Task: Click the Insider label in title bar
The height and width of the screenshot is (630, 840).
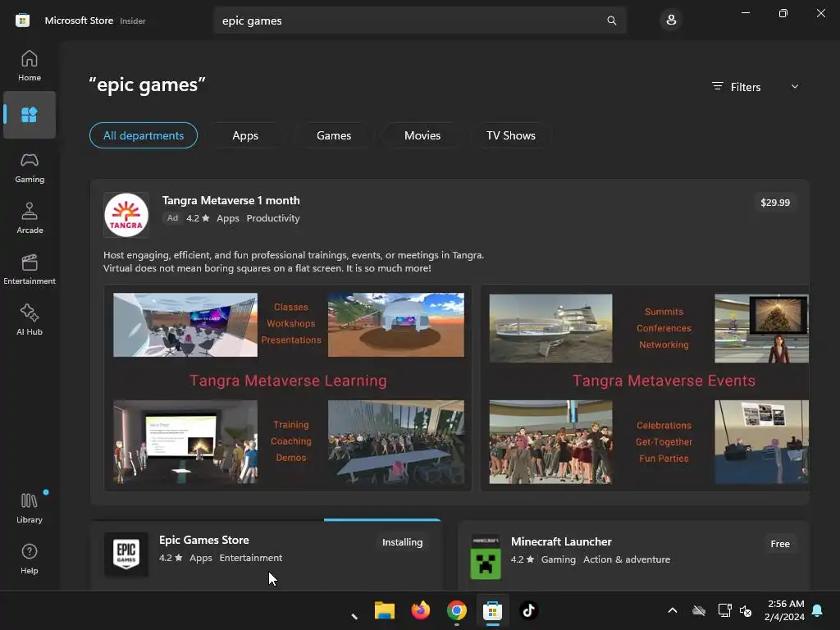Action: [x=132, y=21]
